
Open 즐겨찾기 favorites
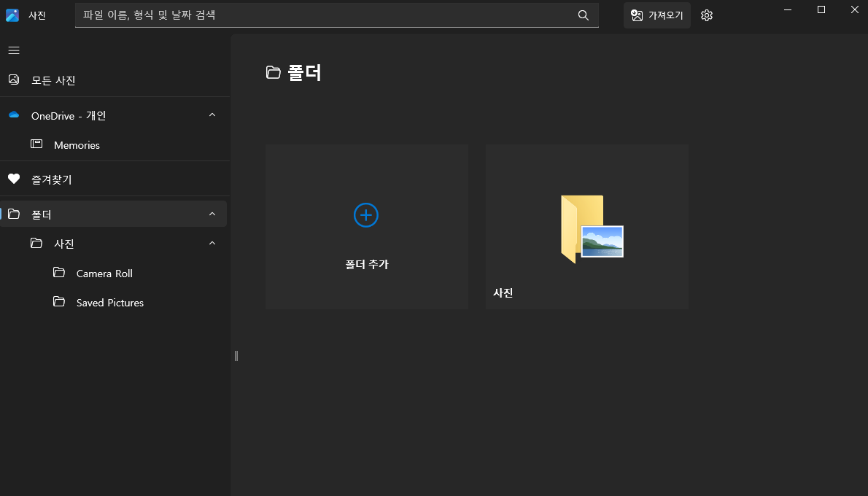click(x=115, y=179)
